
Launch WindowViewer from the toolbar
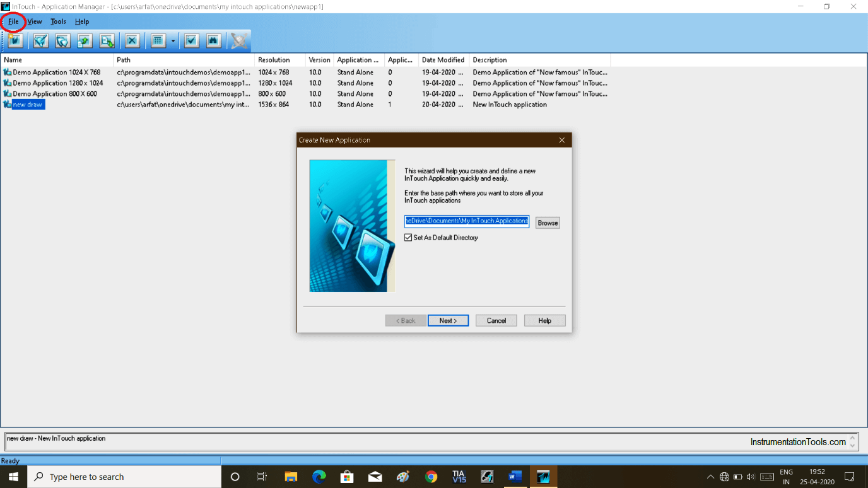[62, 41]
